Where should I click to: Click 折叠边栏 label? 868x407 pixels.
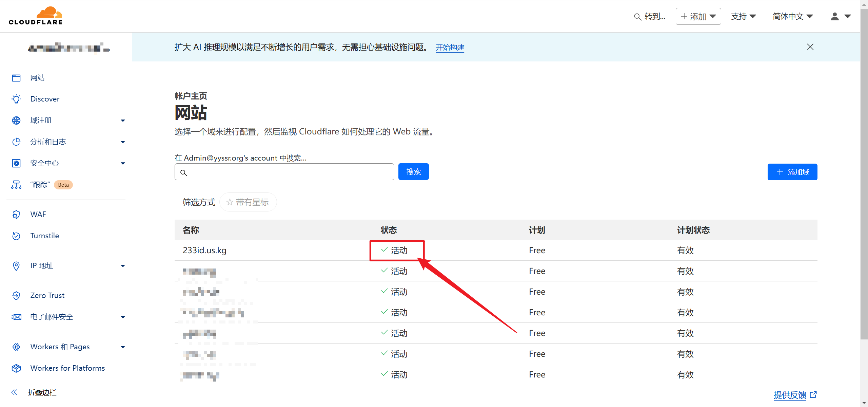[42, 392]
